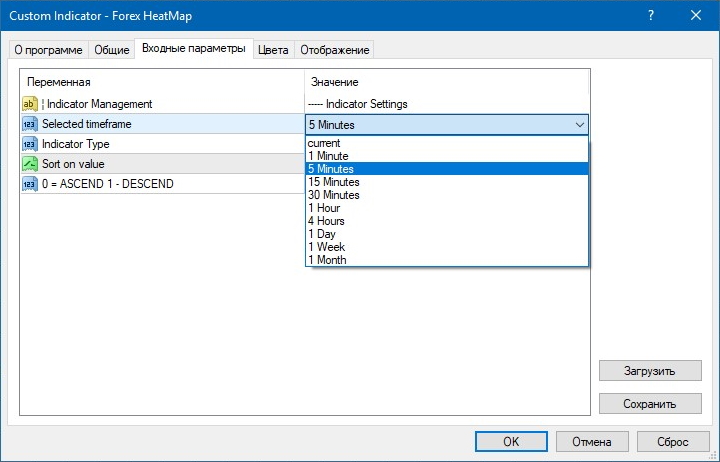Pick '4 Hours' in the dropdown list

click(x=326, y=221)
